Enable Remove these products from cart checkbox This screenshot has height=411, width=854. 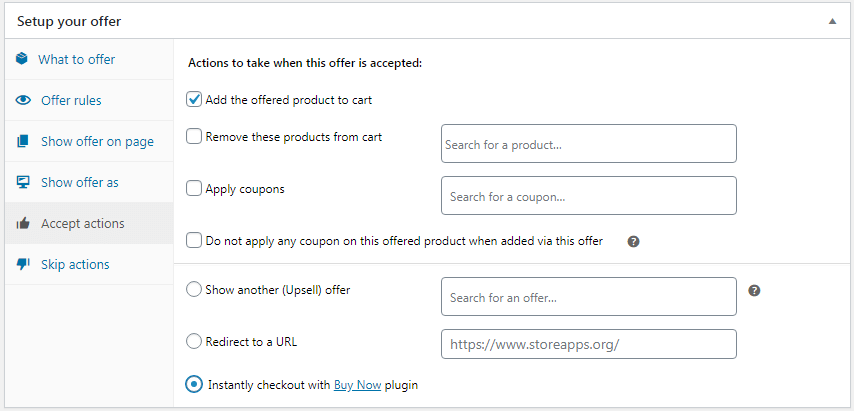point(194,137)
